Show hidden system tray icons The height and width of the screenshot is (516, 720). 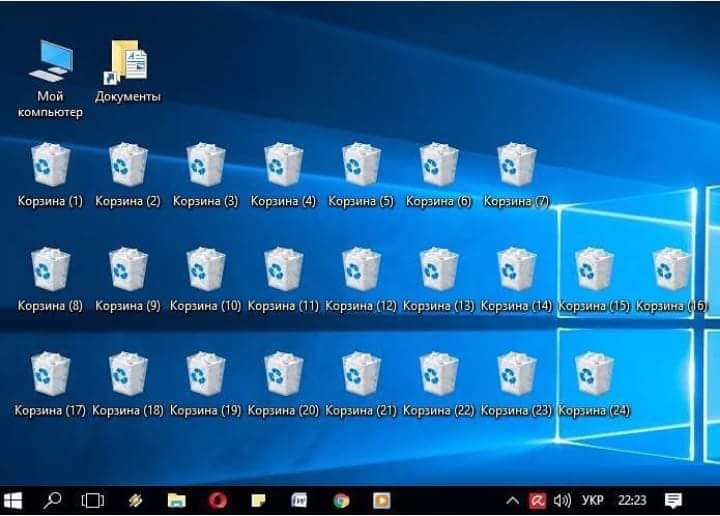[x=512, y=500]
